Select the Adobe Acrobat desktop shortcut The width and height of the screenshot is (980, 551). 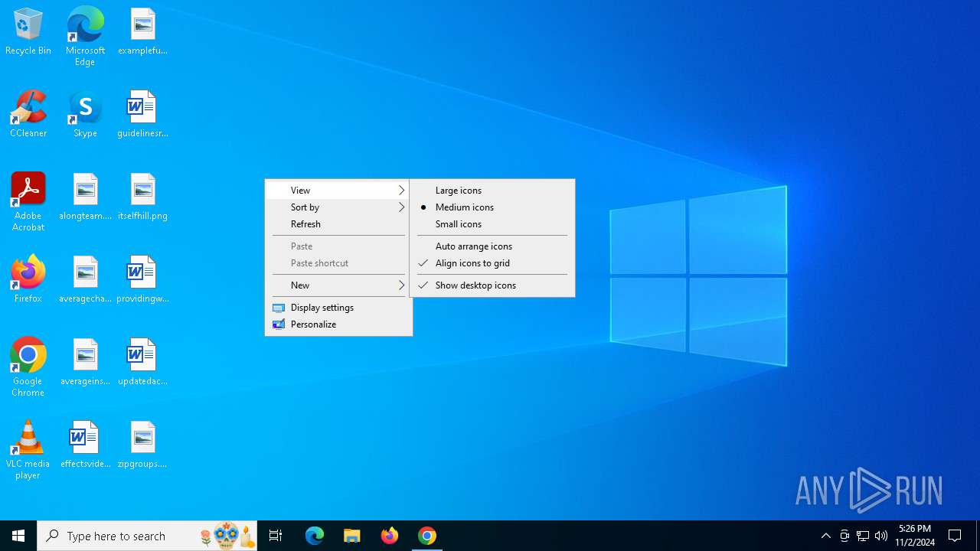pyautogui.click(x=28, y=202)
